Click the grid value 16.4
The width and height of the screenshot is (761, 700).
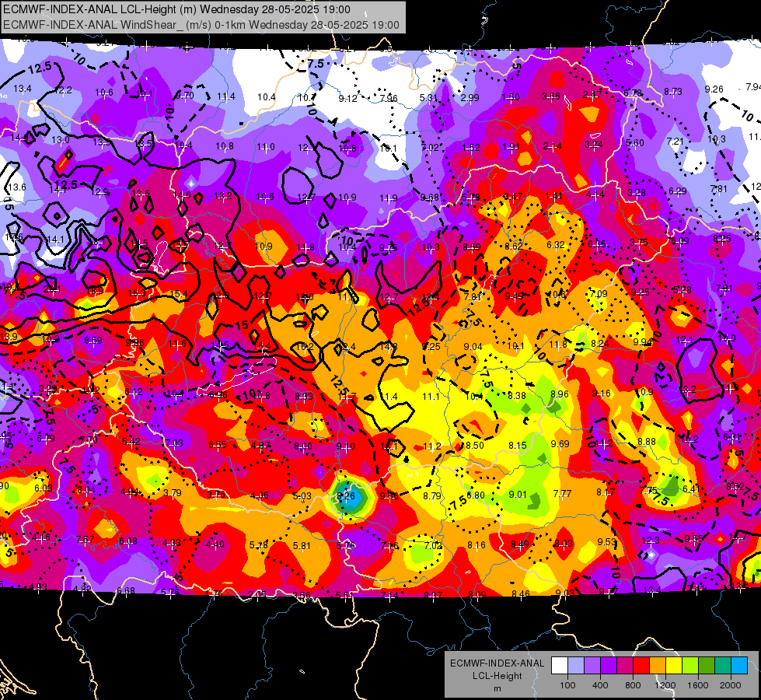point(262,346)
